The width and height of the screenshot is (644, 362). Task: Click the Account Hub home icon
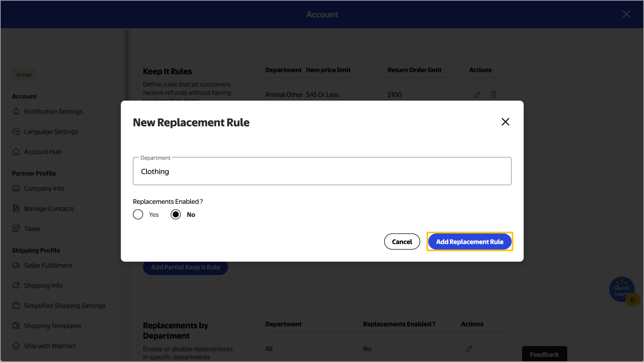[16, 152]
